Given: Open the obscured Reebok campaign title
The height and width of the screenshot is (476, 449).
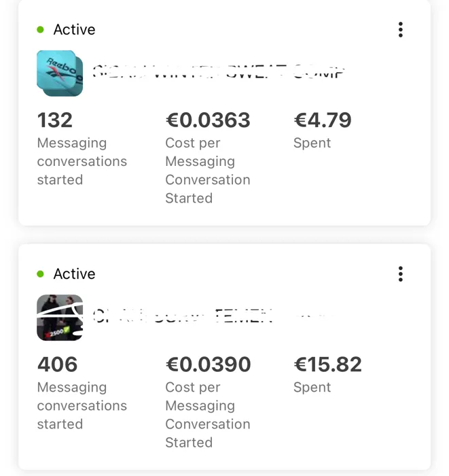Looking at the screenshot, I should pyautogui.click(x=218, y=73).
